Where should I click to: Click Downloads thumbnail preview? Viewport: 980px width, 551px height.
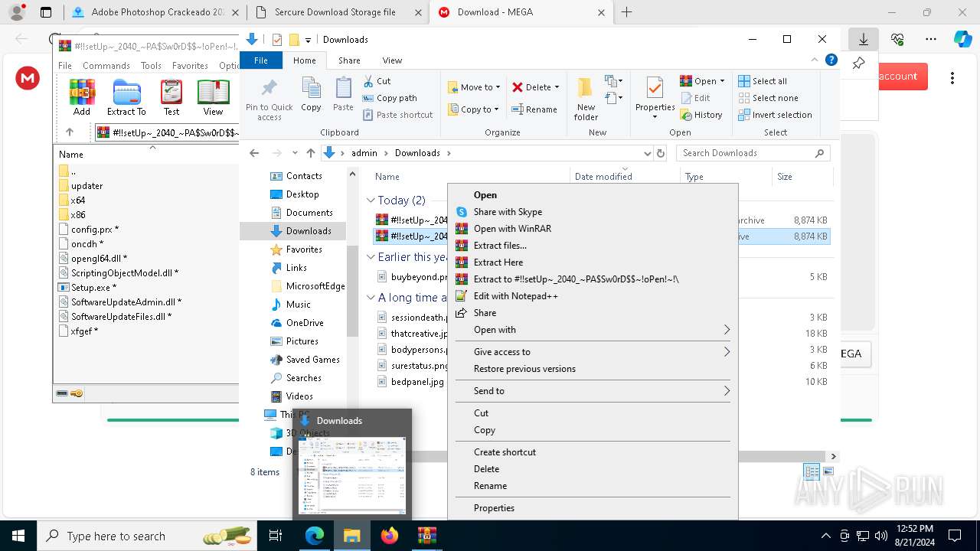click(352, 477)
